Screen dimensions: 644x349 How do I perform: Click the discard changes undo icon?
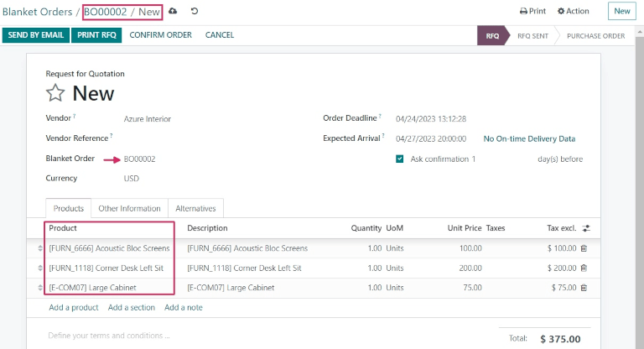pyautogui.click(x=195, y=12)
